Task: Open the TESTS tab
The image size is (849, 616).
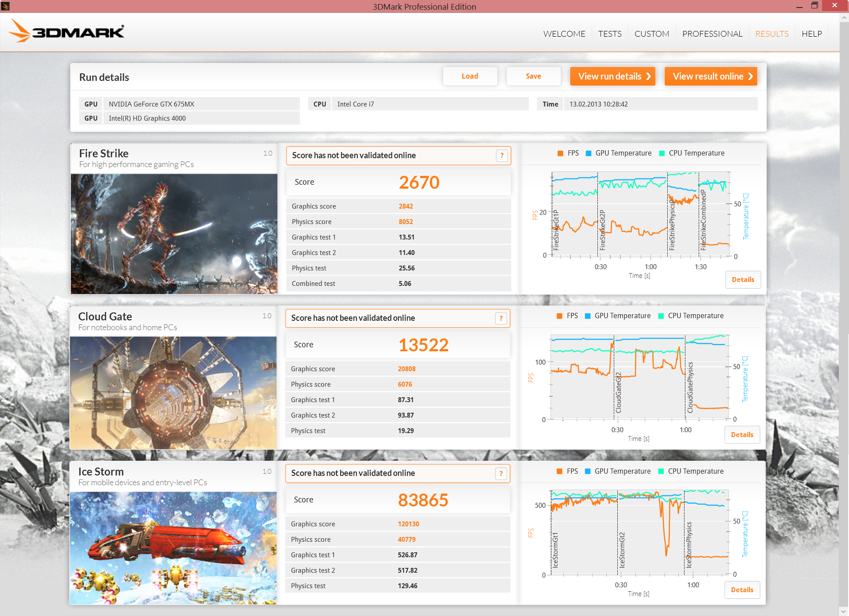Action: click(610, 34)
